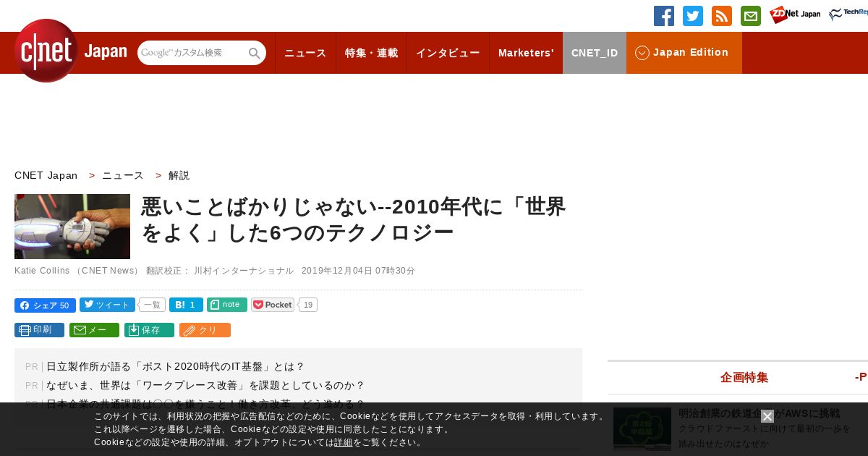Open the Twitter icon in header
868x456 pixels.
pyautogui.click(x=693, y=16)
